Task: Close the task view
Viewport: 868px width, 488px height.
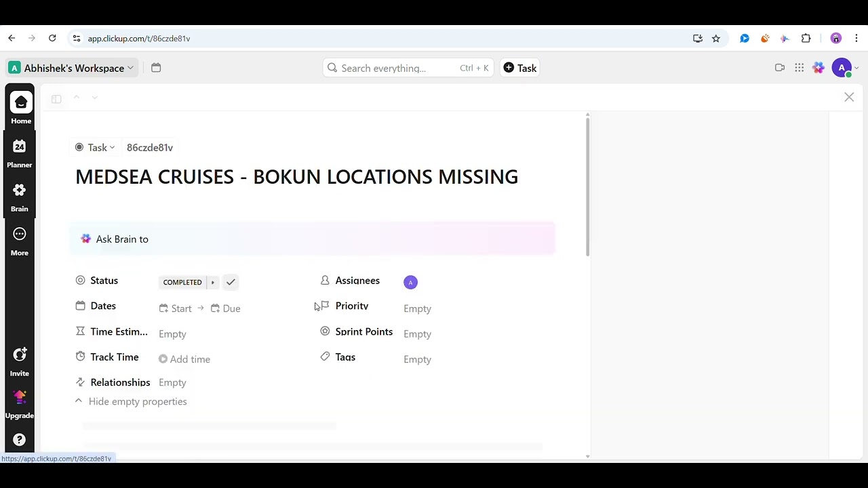Action: pyautogui.click(x=849, y=98)
